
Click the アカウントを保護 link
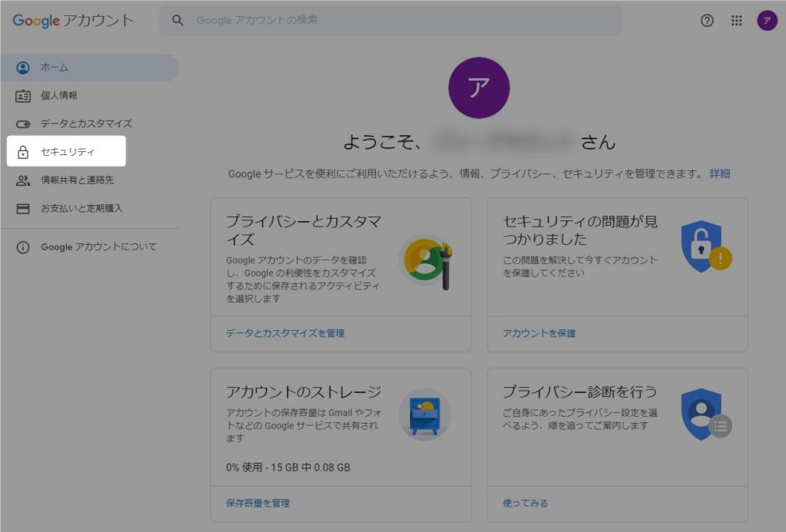coord(539,333)
